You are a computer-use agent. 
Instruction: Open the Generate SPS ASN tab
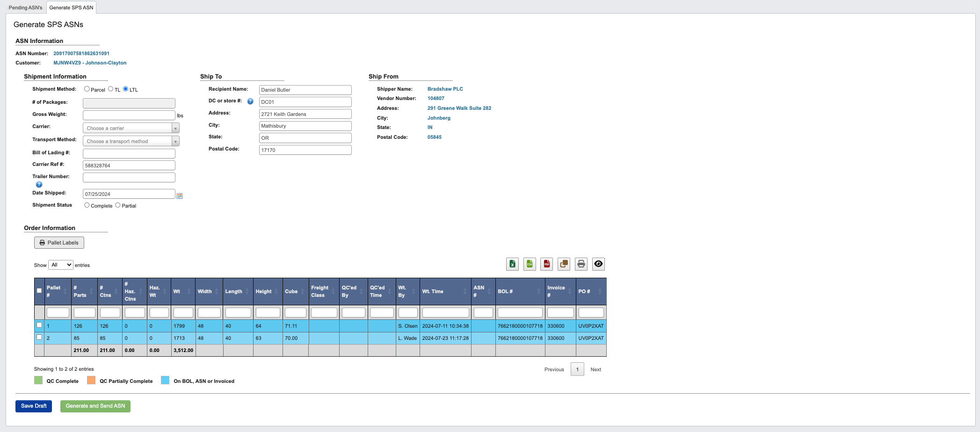pyautogui.click(x=71, y=7)
